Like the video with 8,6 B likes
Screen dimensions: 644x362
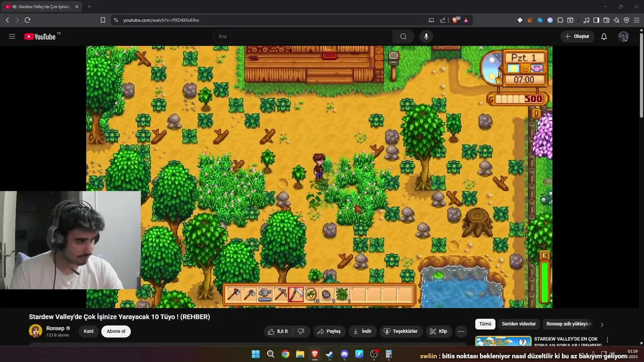tap(278, 331)
